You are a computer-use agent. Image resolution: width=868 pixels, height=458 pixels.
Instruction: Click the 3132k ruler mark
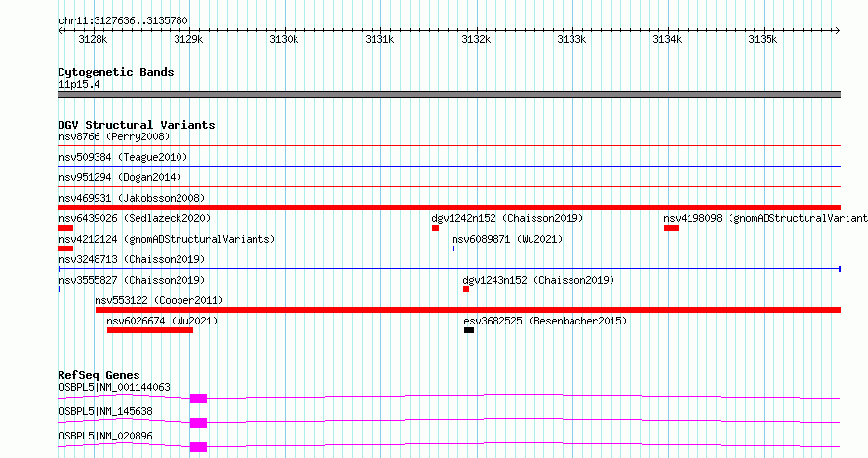(476, 39)
